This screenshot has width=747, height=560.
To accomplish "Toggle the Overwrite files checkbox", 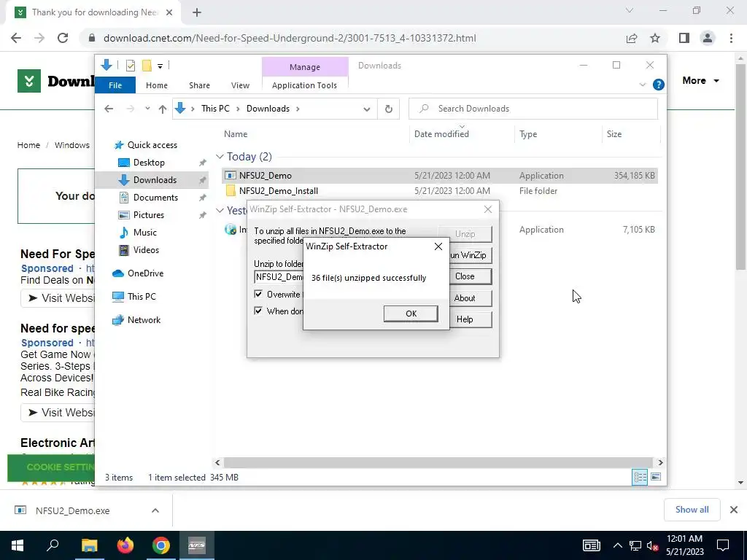I will (x=258, y=295).
